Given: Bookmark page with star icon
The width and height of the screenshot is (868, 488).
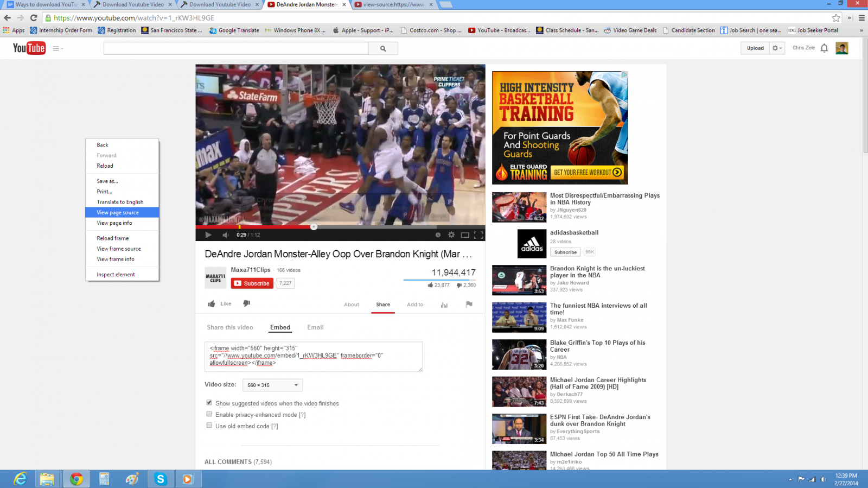Looking at the screenshot, I should coord(836,18).
